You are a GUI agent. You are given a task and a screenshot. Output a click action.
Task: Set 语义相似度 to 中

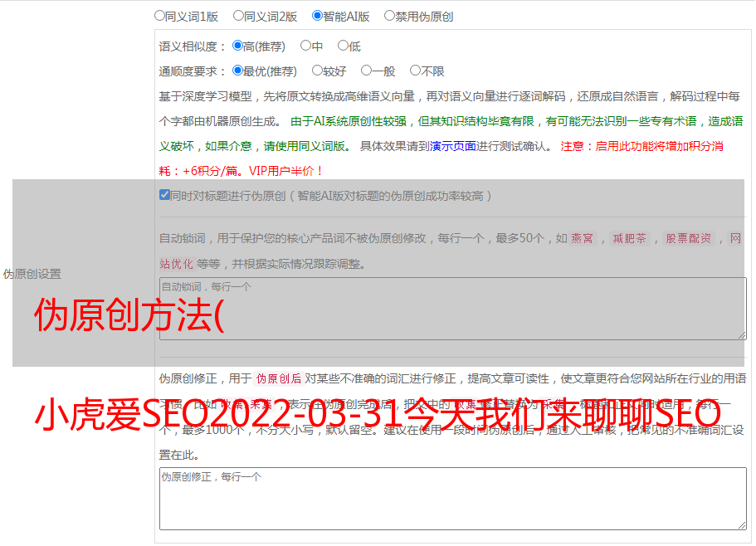pyautogui.click(x=305, y=46)
